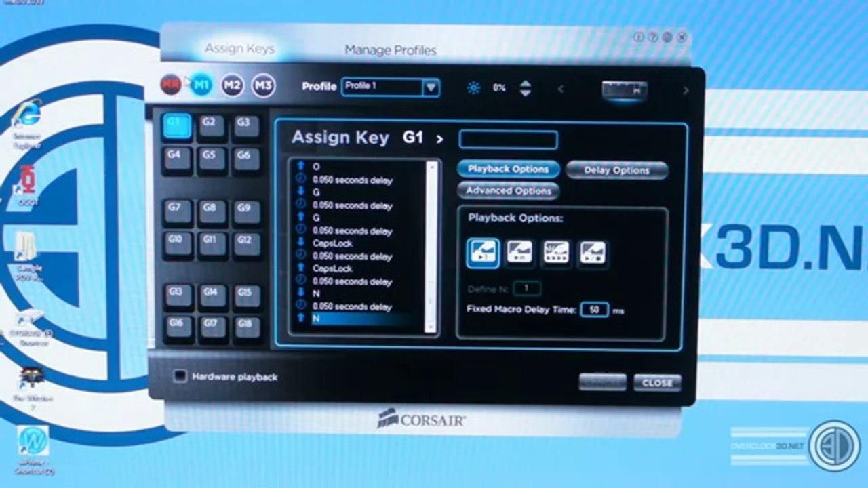Click the backlight brightness sun icon
This screenshot has width=868, height=488.
[473, 87]
